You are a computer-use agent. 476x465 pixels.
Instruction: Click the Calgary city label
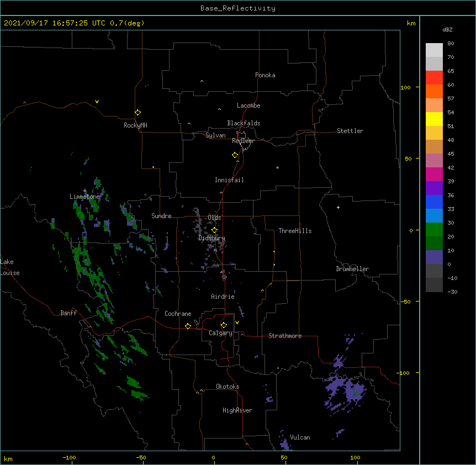tap(221, 333)
